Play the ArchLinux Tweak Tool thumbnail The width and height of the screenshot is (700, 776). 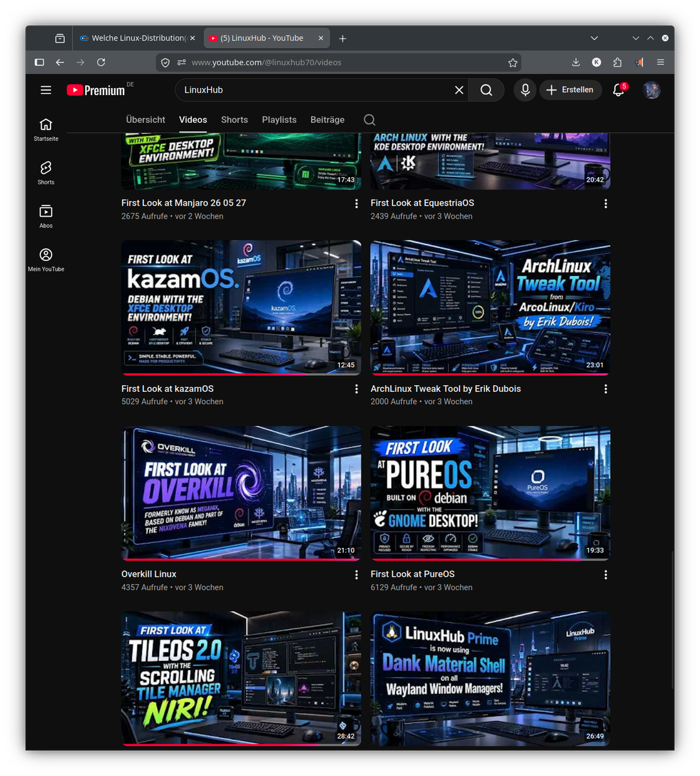491,308
